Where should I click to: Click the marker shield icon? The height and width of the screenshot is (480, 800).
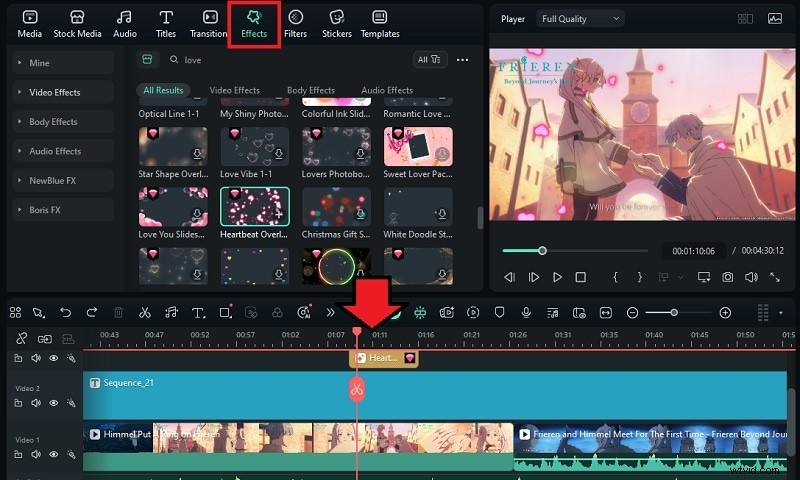tap(499, 312)
